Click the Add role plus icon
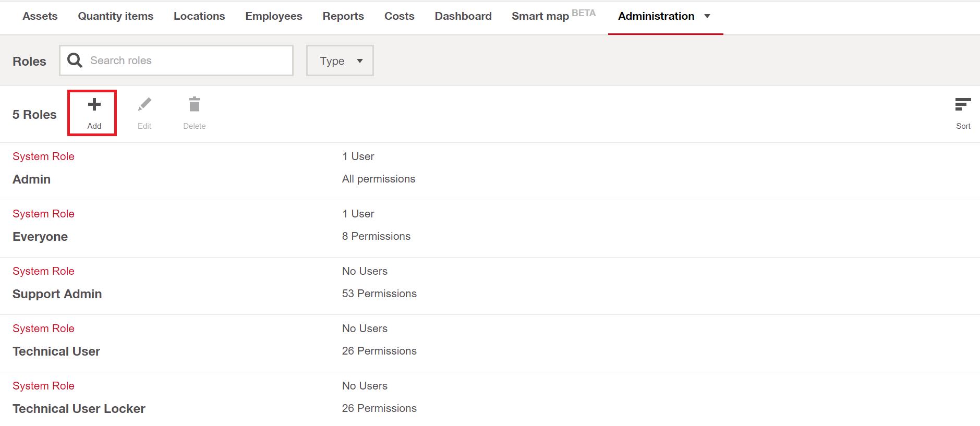Image resolution: width=980 pixels, height=426 pixels. tap(94, 105)
